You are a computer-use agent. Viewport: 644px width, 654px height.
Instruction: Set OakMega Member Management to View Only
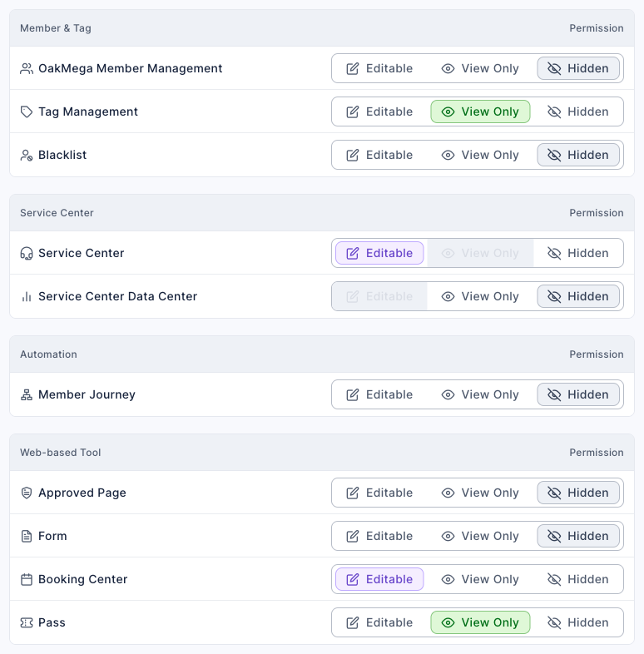tap(480, 68)
